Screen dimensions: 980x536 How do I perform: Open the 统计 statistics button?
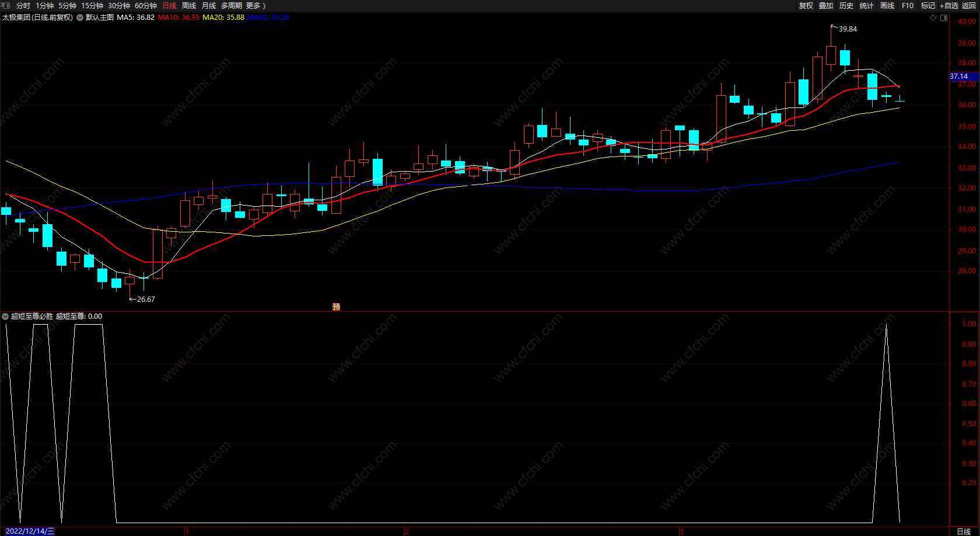(867, 5)
